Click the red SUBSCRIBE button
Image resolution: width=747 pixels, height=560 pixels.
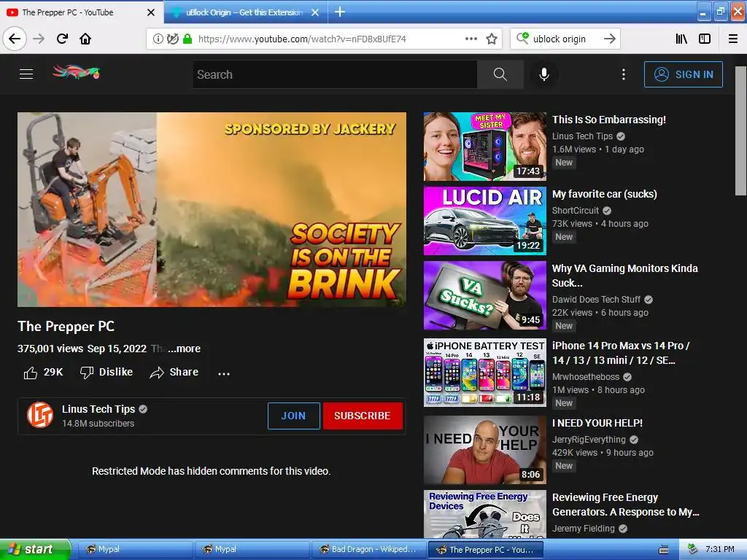tap(363, 416)
